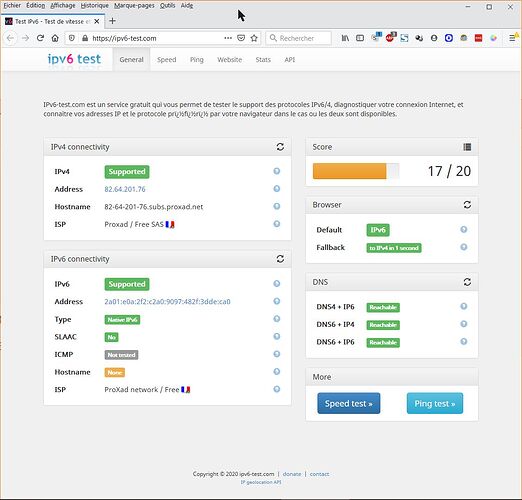Click the to IPv4 in 1 second badge

[394, 248]
